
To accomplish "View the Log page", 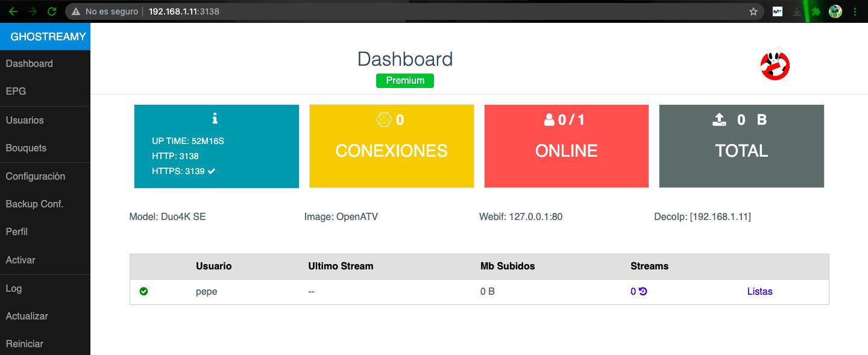I will click(x=14, y=289).
